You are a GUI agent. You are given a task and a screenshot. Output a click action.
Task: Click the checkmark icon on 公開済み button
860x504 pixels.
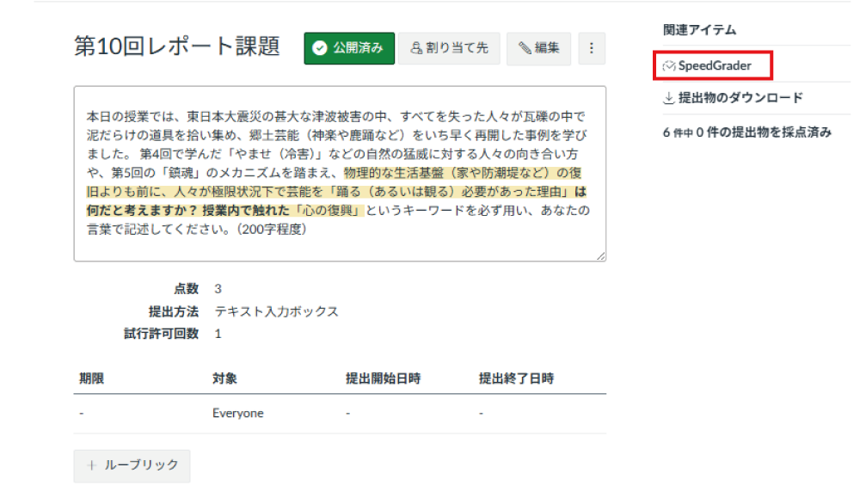[320, 48]
